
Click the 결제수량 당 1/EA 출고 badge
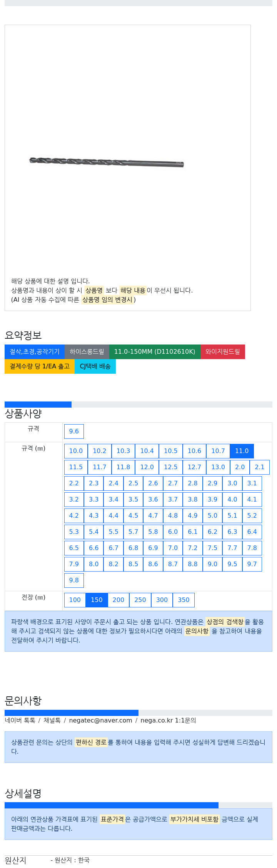pyautogui.click(x=40, y=366)
